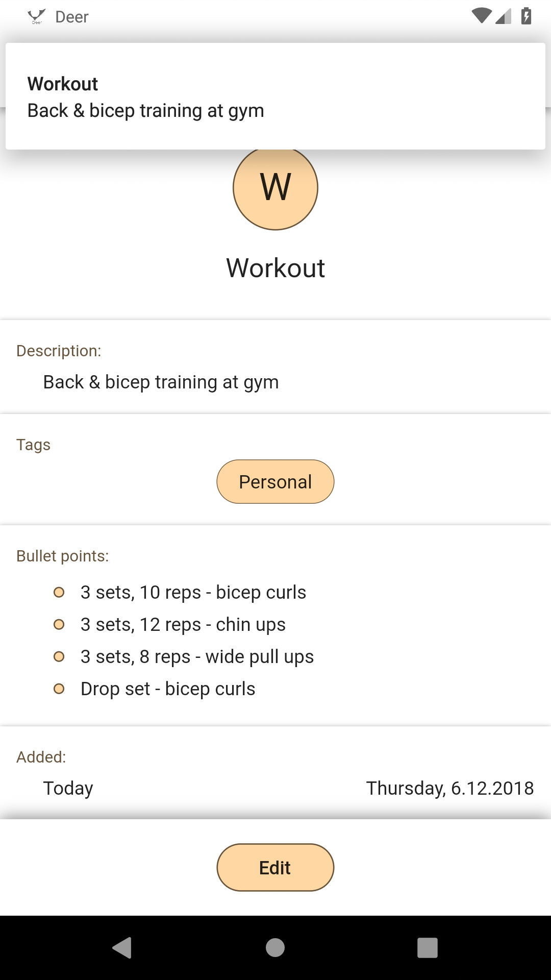The width and height of the screenshot is (551, 980).
Task: Tap the battery charging icon
Action: coord(527,16)
